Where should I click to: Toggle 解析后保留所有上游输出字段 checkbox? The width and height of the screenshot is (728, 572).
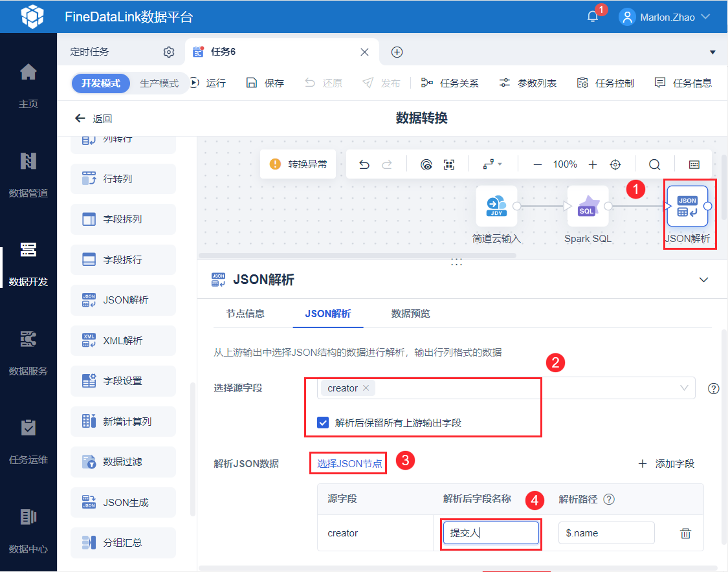[323, 423]
